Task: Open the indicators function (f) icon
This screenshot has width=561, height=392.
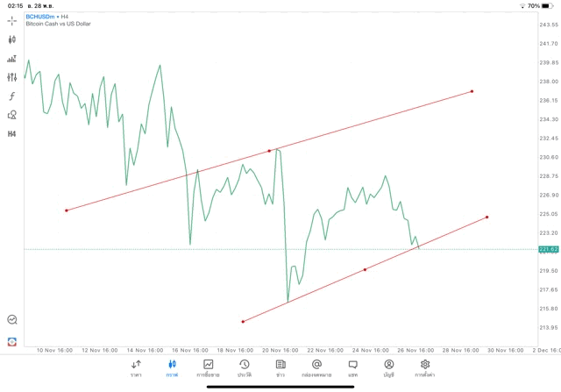Action: [12, 96]
